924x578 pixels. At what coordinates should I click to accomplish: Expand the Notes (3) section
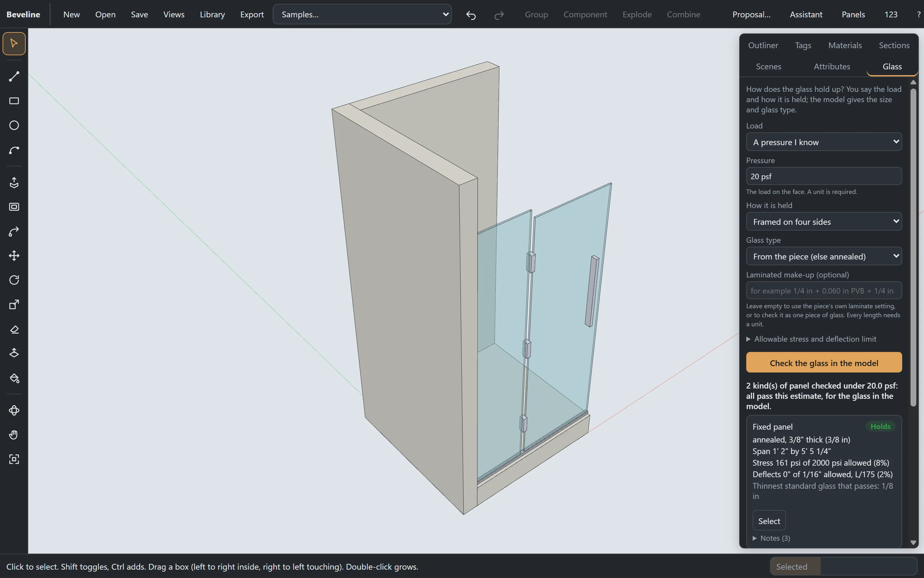click(x=772, y=538)
